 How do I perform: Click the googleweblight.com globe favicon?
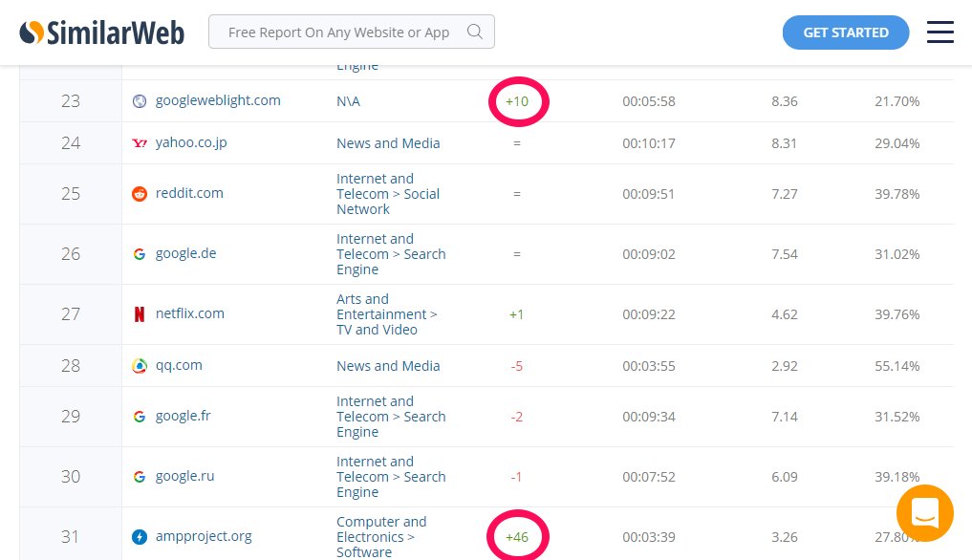140,101
